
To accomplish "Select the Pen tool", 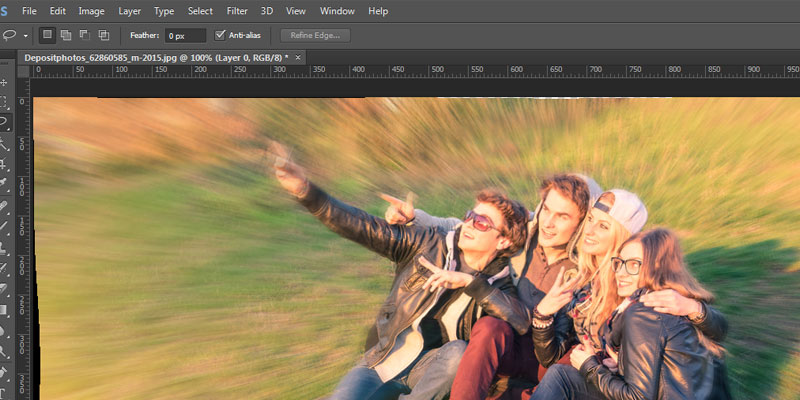I will (x=4, y=372).
